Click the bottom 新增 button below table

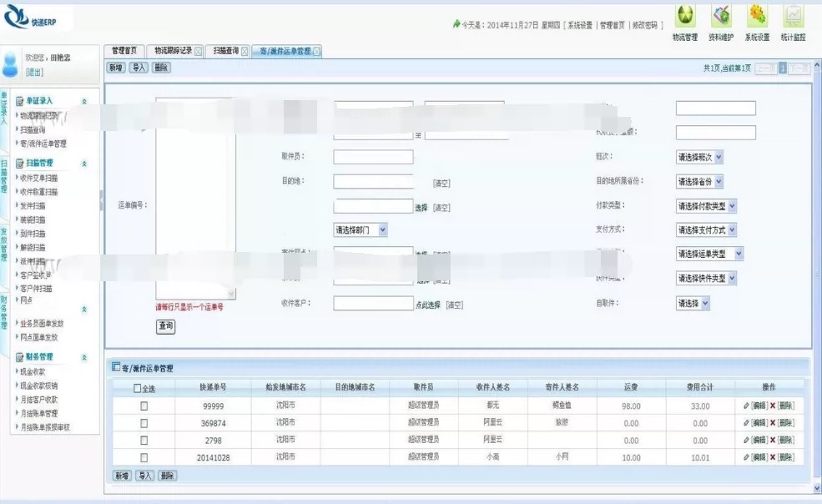tap(122, 476)
